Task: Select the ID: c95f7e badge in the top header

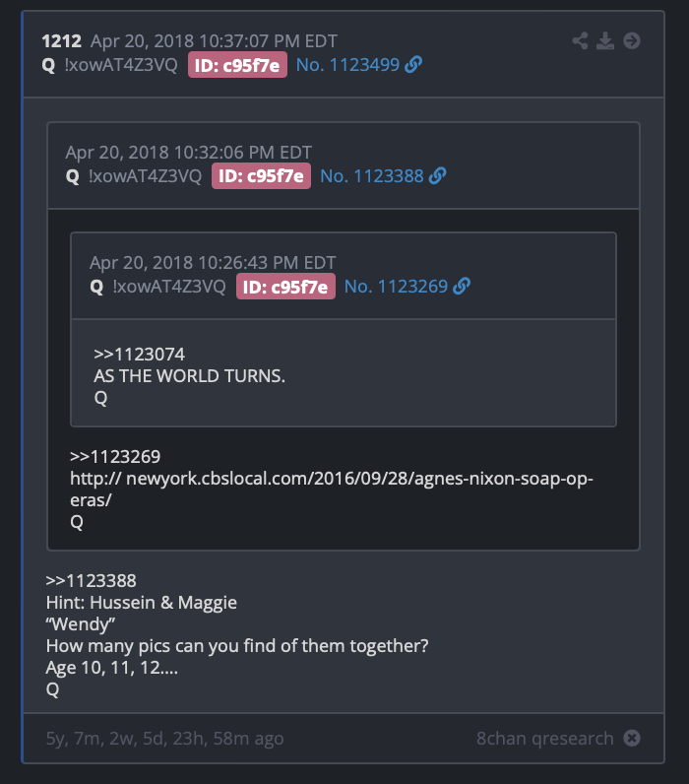Action: tap(237, 64)
